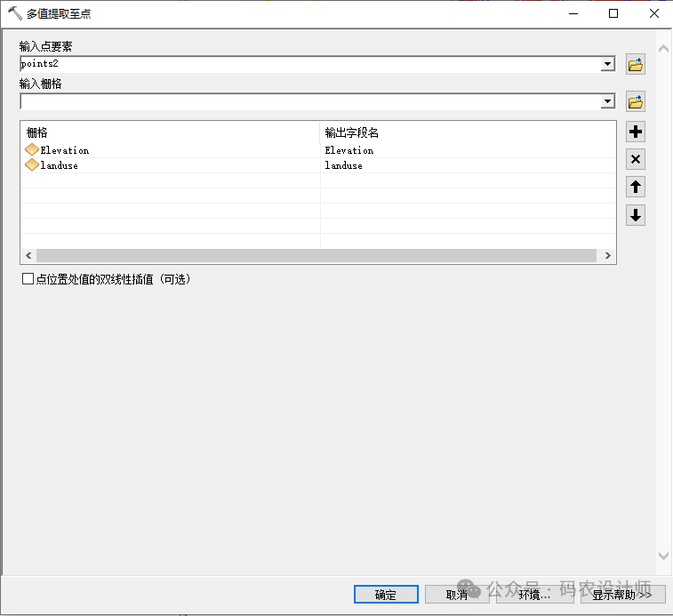Remove selected raster with X icon
673x616 pixels.
coord(635,160)
